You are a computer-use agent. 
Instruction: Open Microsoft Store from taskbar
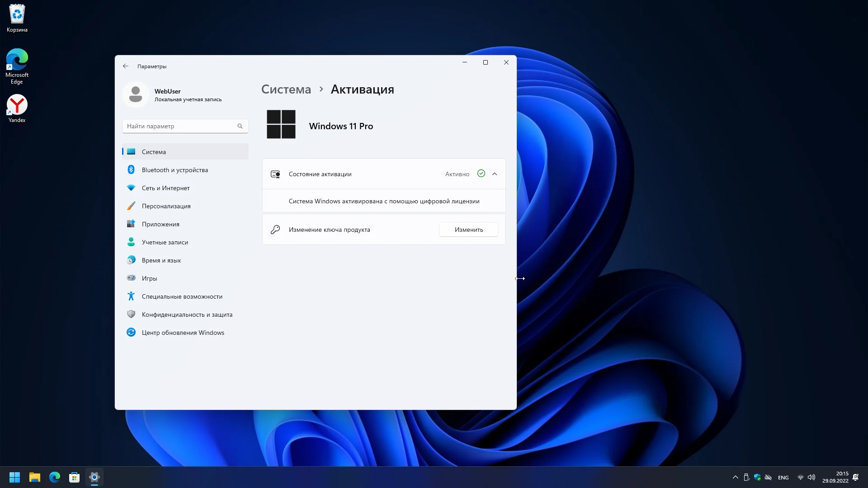pos(75,477)
